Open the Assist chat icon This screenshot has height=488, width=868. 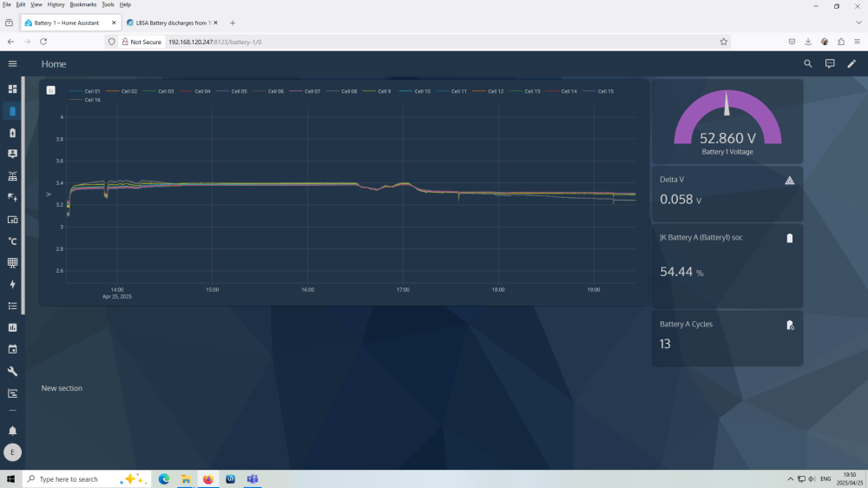[829, 63]
